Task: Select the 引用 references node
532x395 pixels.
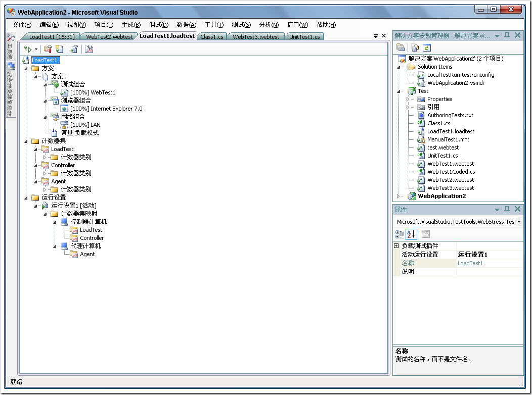Action: [x=433, y=107]
